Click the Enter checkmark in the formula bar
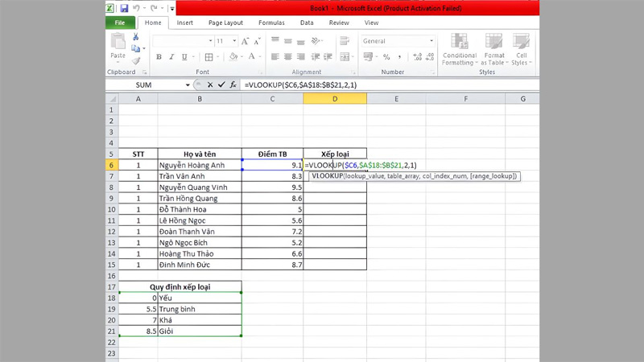Screen dimensions: 644x362 221,85
